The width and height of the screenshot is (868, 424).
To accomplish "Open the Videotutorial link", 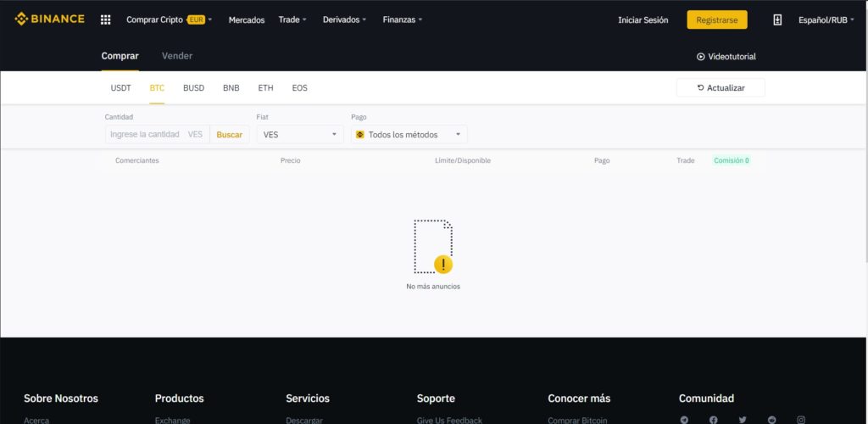I will (726, 57).
